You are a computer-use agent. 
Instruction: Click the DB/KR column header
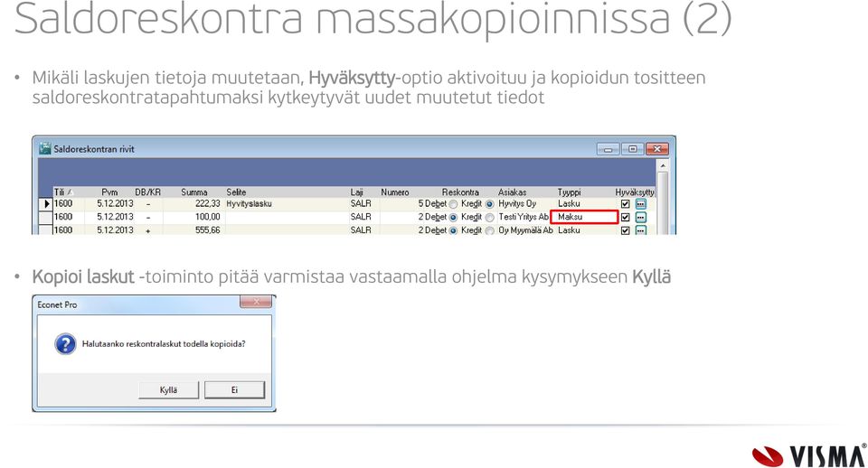click(x=147, y=192)
